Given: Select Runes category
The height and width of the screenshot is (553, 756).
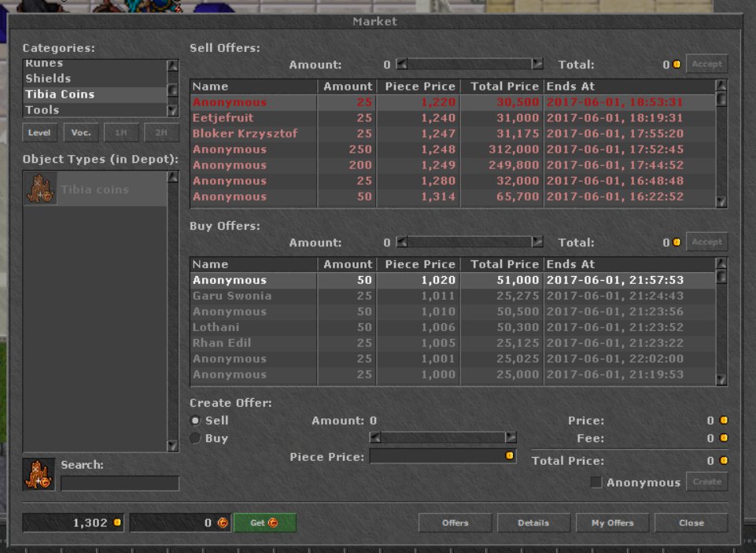Looking at the screenshot, I should tap(95, 64).
